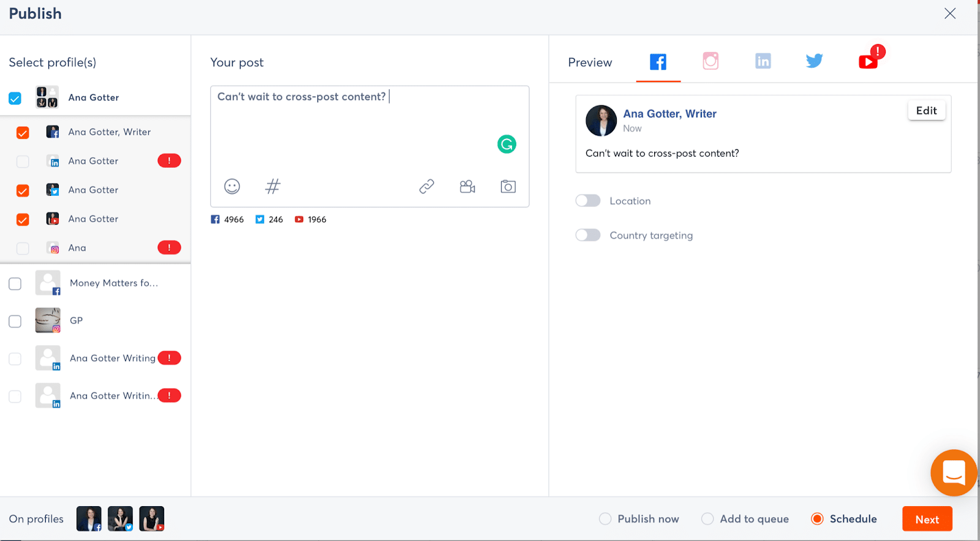
Task: Turn on Country targeting
Action: (588, 236)
